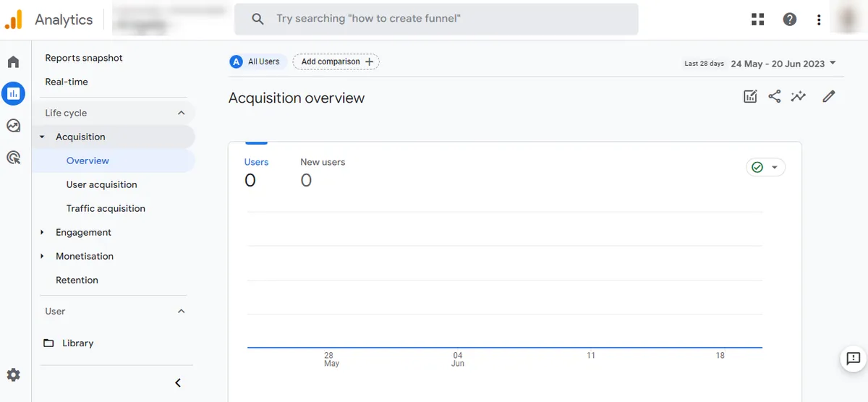Open the Help question mark icon
The width and height of the screenshot is (868, 402).
point(790,20)
